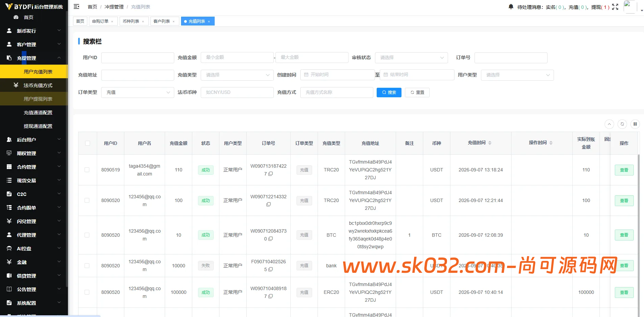Click the 法币充值方式 yen icon
The height and width of the screenshot is (317, 644).
(16, 85)
